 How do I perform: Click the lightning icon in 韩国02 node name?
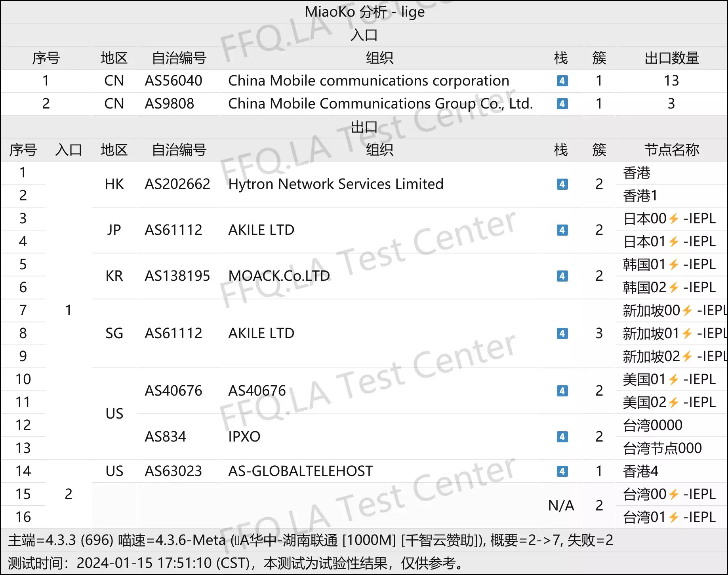[x=674, y=287]
